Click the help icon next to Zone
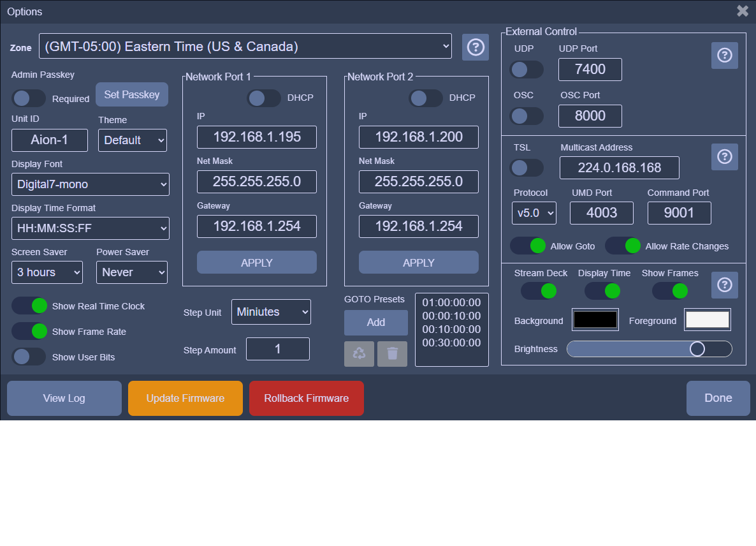Viewport: 756px width, 546px height. pyautogui.click(x=475, y=47)
